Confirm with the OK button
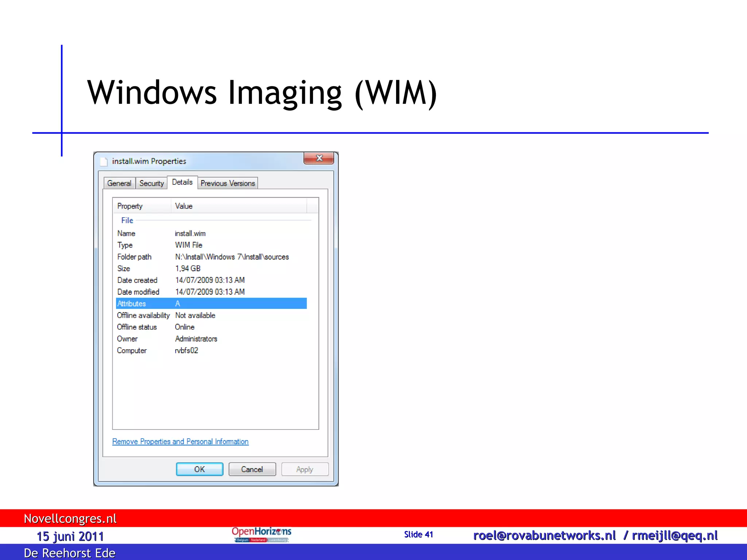This screenshot has height=560, width=747. (x=200, y=469)
